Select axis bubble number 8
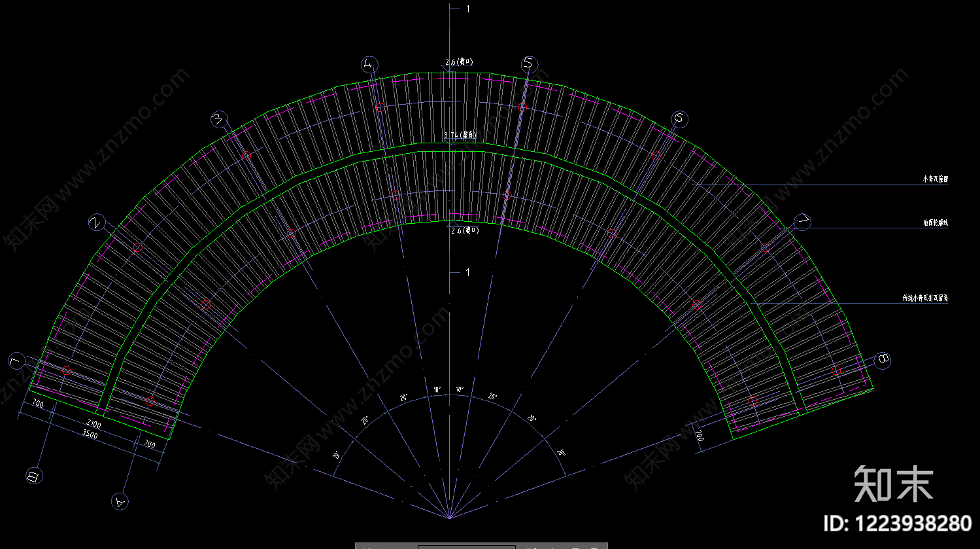Screen dimensions: 980x549 coord(883,359)
